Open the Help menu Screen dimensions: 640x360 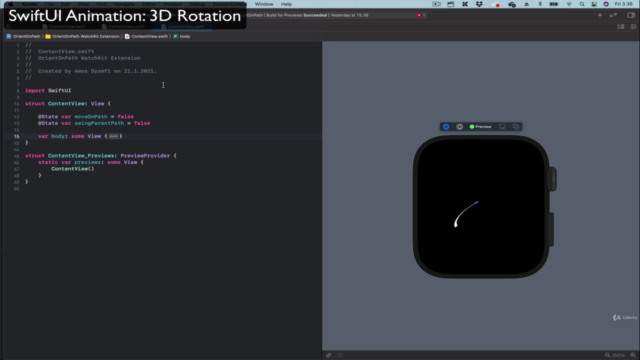point(286,4)
